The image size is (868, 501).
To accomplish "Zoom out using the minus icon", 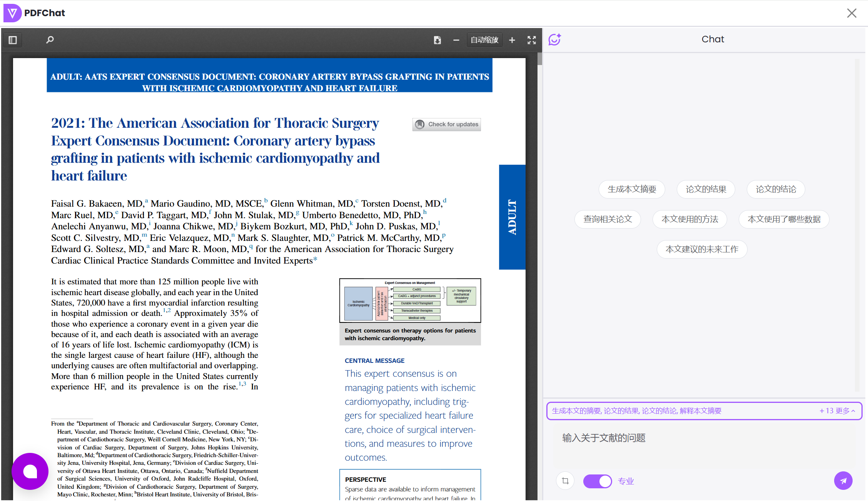I will [456, 40].
